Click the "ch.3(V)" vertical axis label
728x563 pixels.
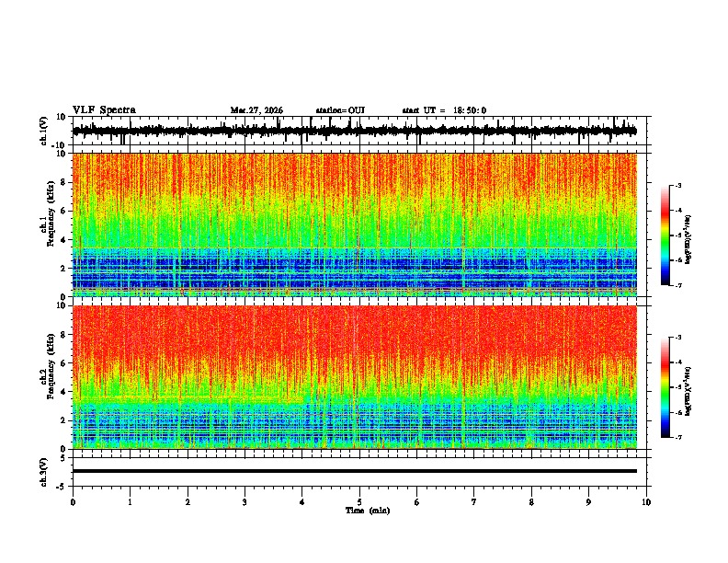point(44,472)
